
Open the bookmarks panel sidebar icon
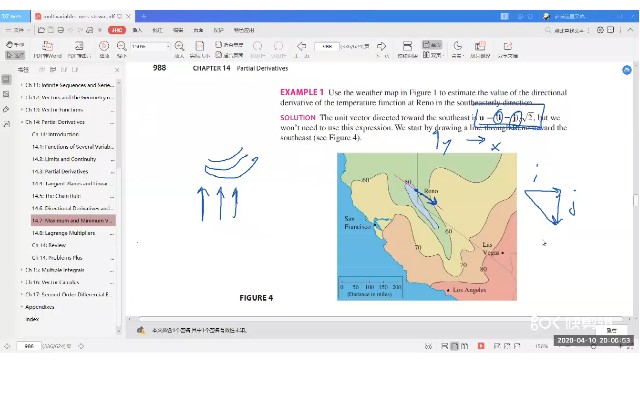pos(6,80)
